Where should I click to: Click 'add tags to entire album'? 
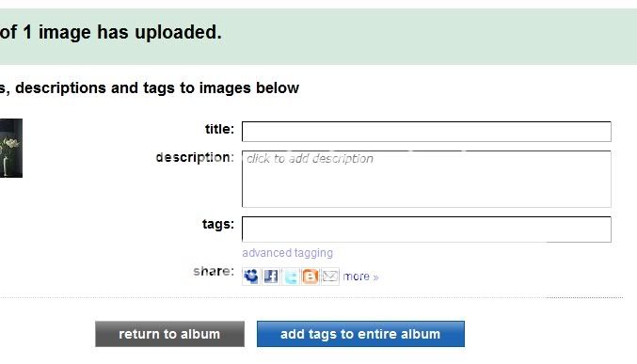360,334
